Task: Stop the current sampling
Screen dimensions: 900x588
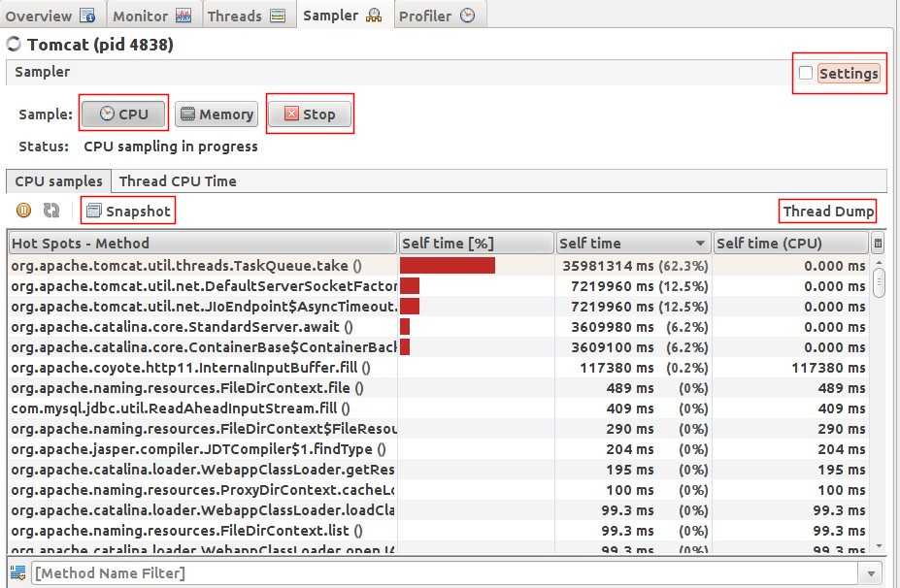Action: pos(310,114)
